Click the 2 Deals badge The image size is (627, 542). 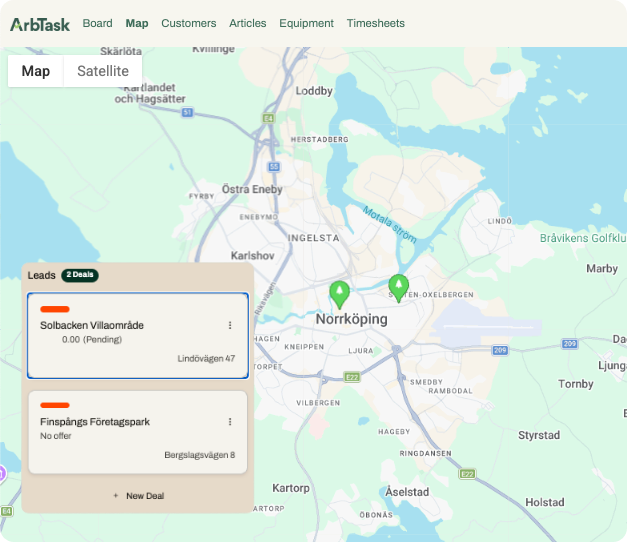coord(80,275)
